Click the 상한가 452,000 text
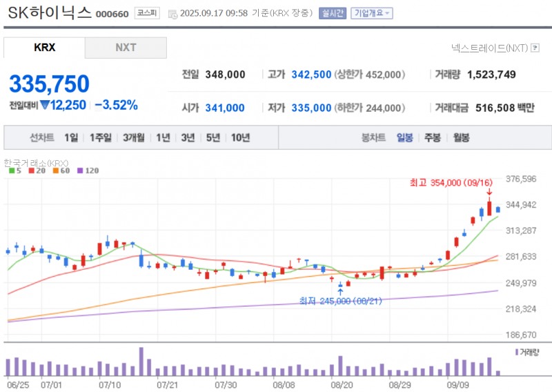 pos(370,75)
